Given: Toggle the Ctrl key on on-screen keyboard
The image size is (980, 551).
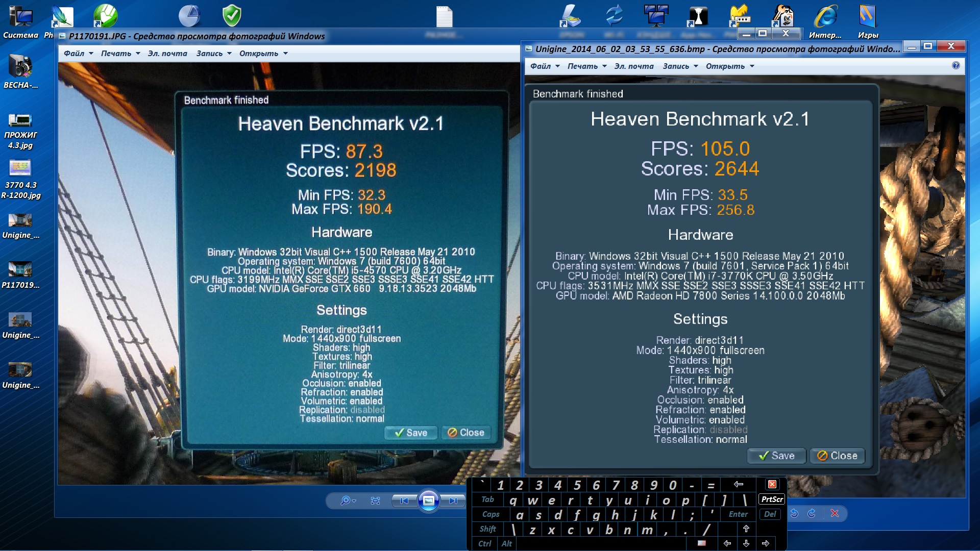Looking at the screenshot, I should click(485, 544).
